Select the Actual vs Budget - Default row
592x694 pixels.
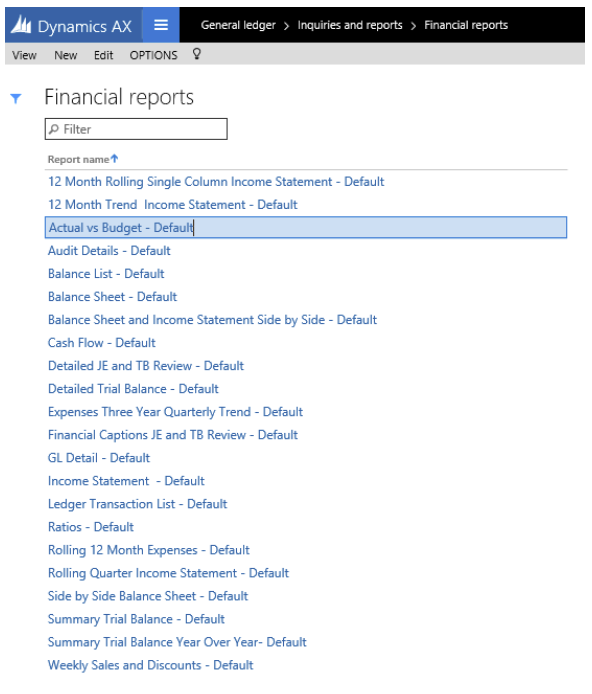(x=306, y=227)
